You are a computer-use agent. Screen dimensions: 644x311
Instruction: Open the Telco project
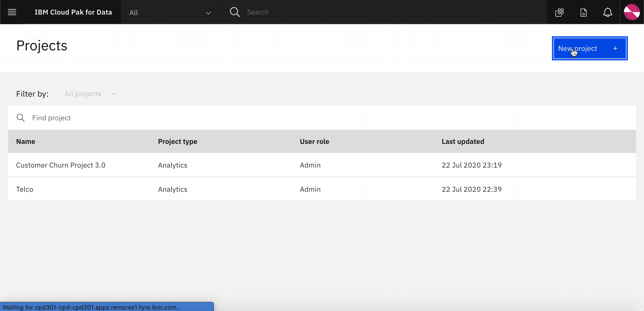point(25,189)
